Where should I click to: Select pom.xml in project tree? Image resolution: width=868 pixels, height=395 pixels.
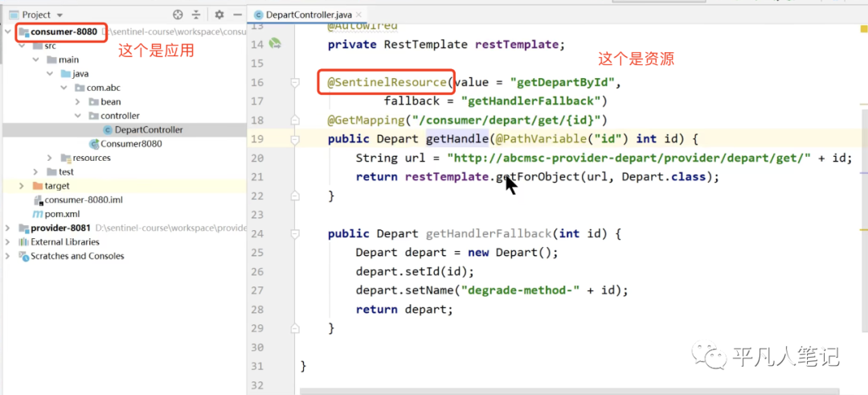(x=125, y=214)
